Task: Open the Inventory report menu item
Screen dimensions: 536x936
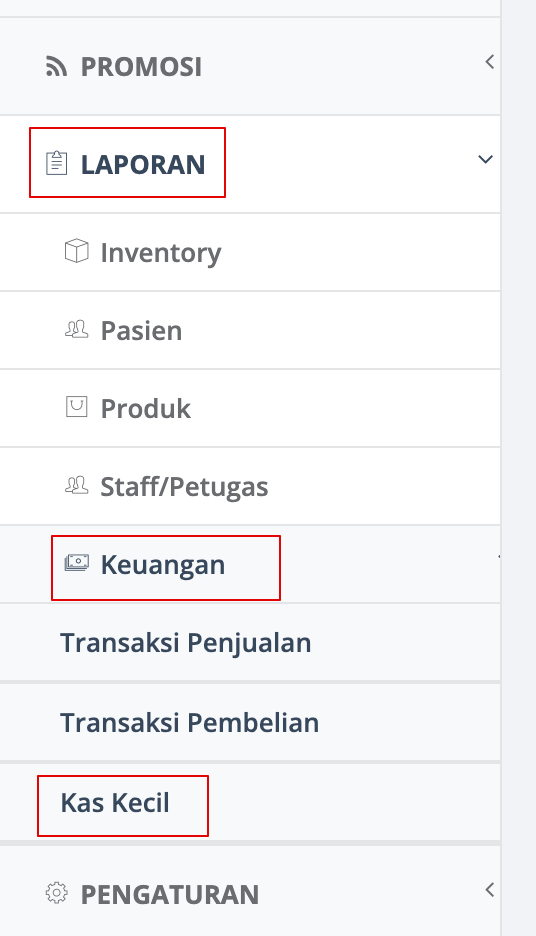Action: [x=250, y=253]
